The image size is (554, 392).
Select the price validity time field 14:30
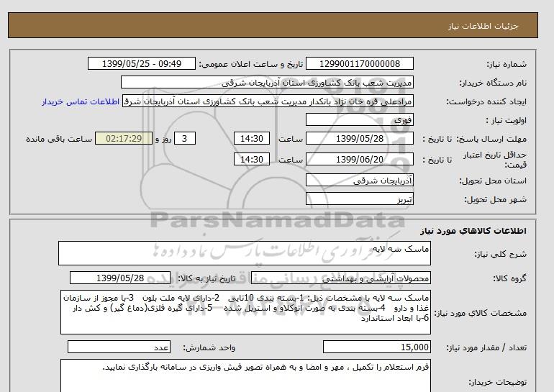tap(252, 159)
